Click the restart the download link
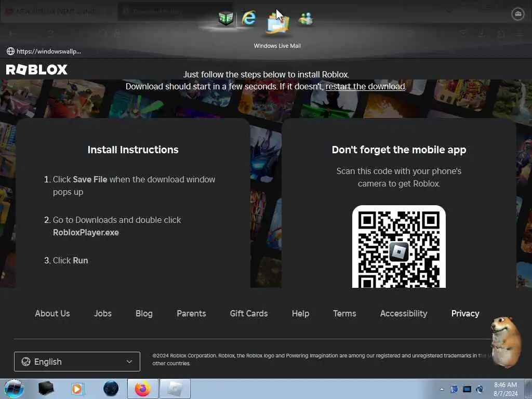 (365, 87)
